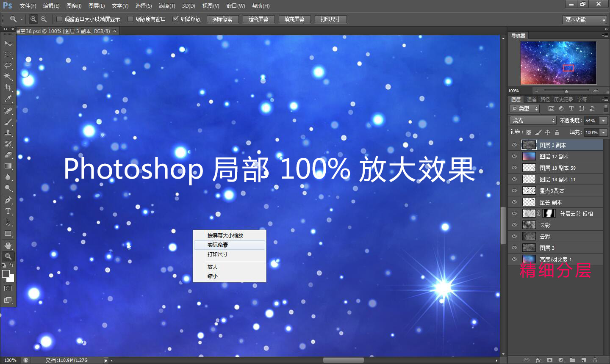This screenshot has width=610, height=364.
Task: Hide the '图层 18 副本 59' layer
Action: click(x=514, y=168)
